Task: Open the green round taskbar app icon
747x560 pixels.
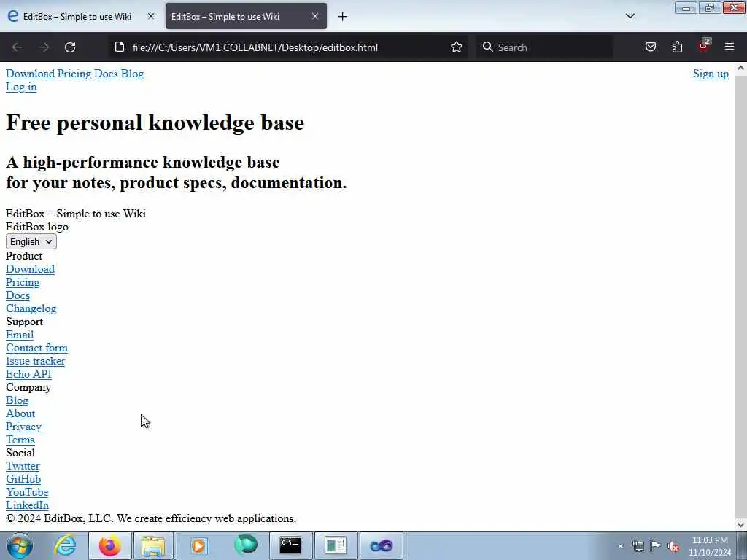Action: 245,545
